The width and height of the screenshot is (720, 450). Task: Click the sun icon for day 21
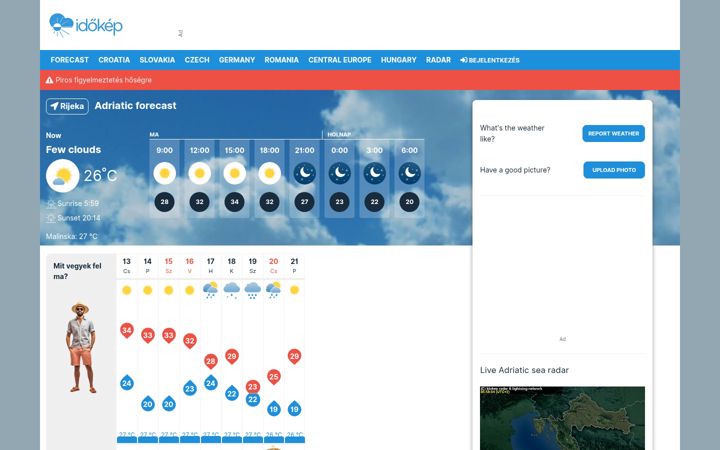(294, 290)
